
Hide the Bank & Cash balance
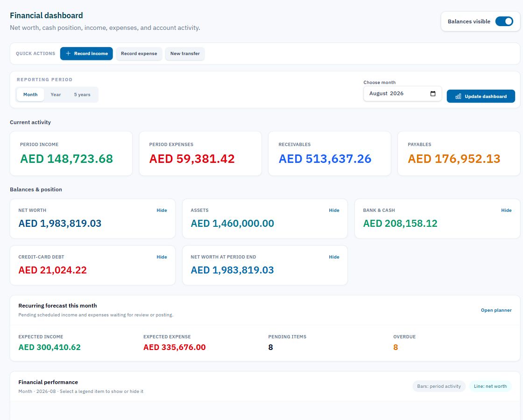[x=506, y=210]
